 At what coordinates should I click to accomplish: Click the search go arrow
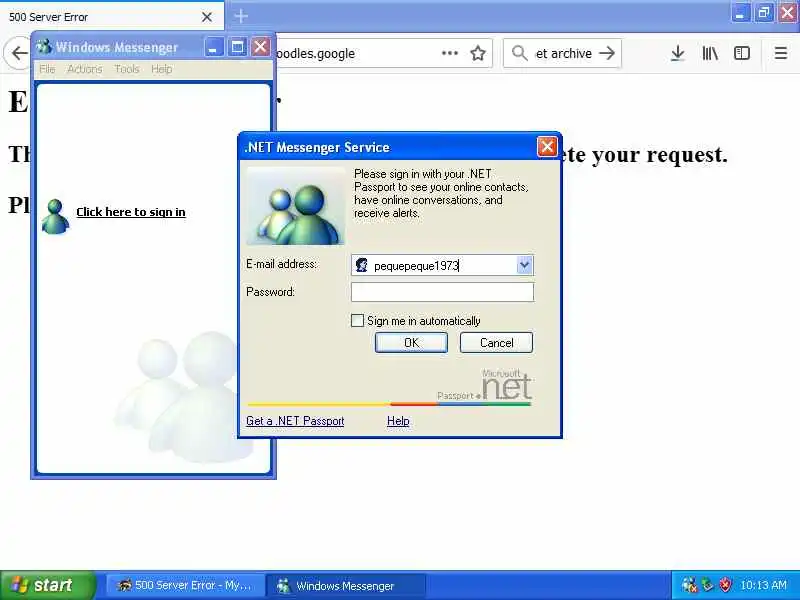coord(607,53)
